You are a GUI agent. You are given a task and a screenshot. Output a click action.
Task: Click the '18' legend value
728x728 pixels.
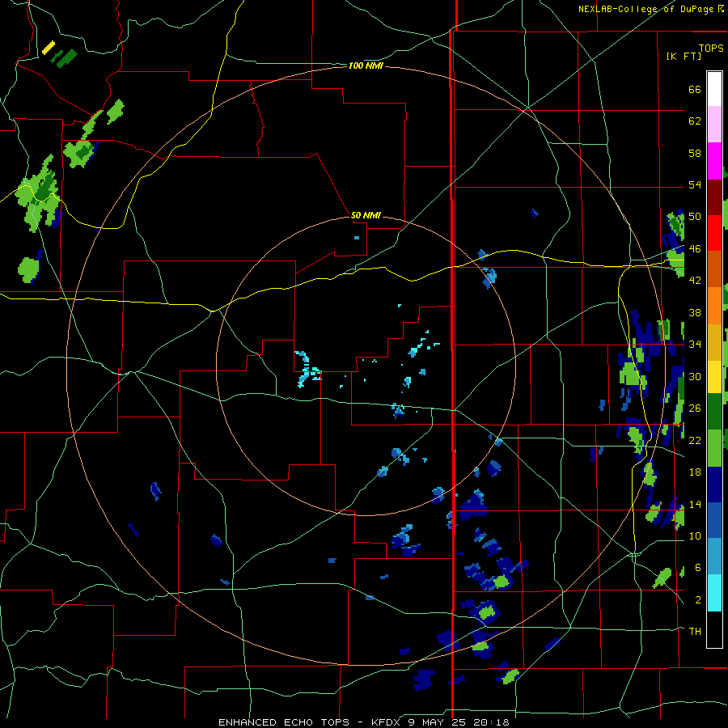click(x=695, y=472)
